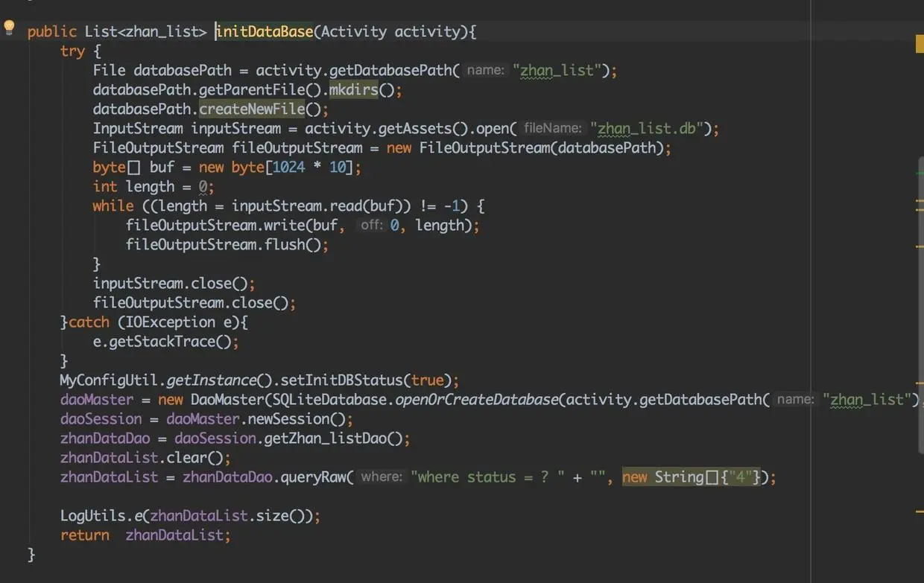Click the List<zhan_list> return type
The width and height of the screenshot is (924, 583).
(146, 31)
